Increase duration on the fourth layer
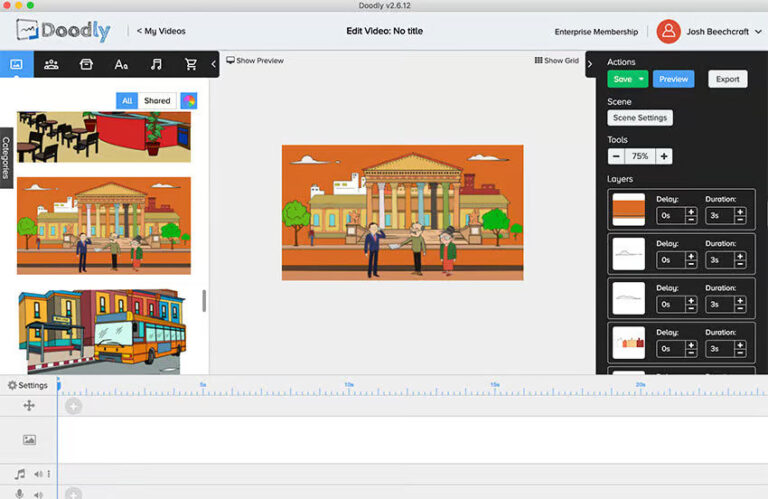 coord(740,345)
